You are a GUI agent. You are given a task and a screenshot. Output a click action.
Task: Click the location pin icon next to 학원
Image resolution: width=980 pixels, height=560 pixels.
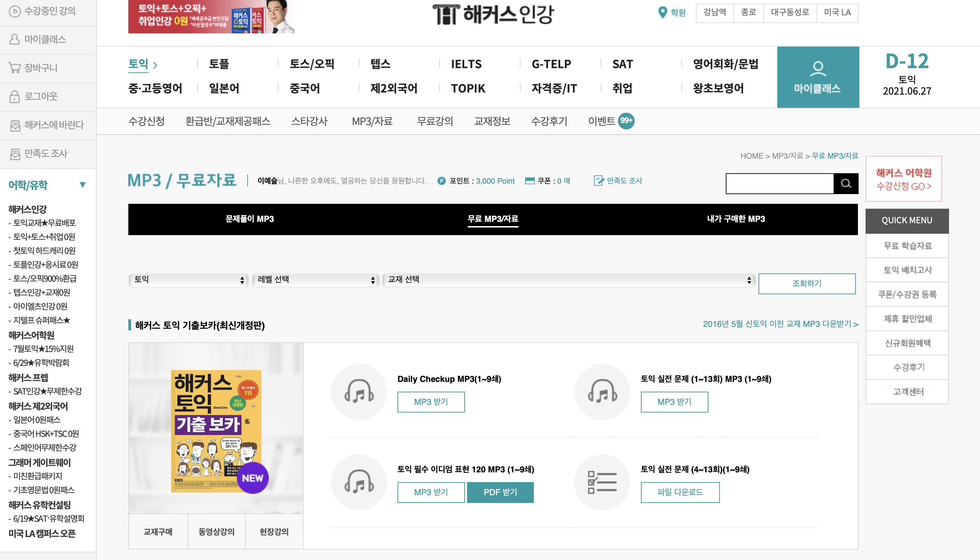pos(662,12)
